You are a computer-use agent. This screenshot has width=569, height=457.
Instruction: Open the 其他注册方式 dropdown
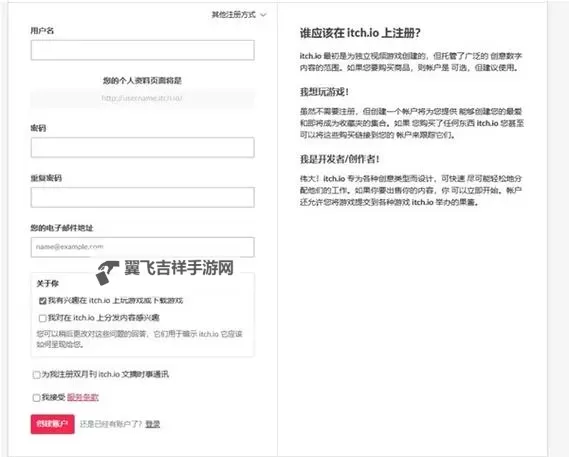point(239,15)
